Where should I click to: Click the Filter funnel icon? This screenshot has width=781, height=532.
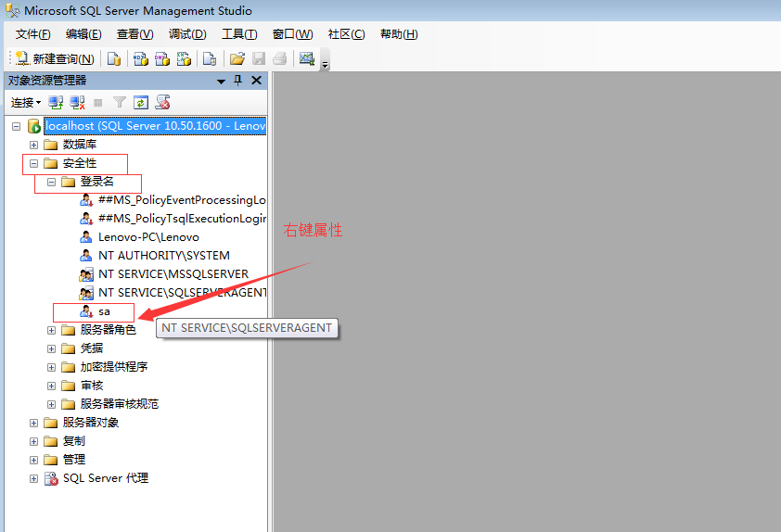coord(120,103)
